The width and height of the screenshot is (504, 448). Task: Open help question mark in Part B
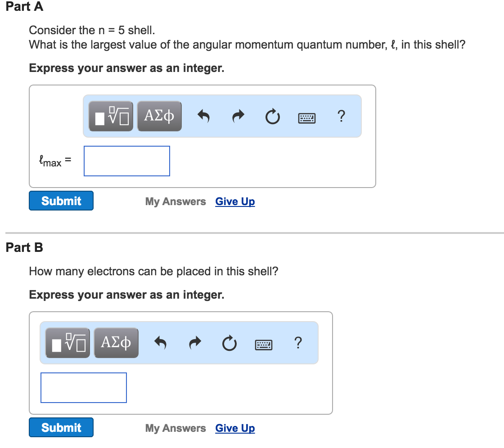[x=298, y=343]
